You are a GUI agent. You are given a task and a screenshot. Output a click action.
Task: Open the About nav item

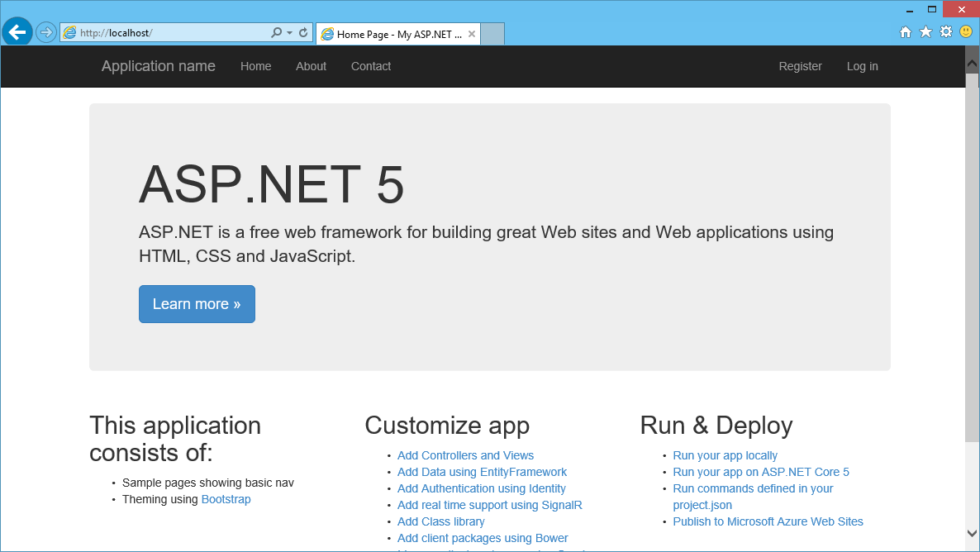[x=312, y=66]
